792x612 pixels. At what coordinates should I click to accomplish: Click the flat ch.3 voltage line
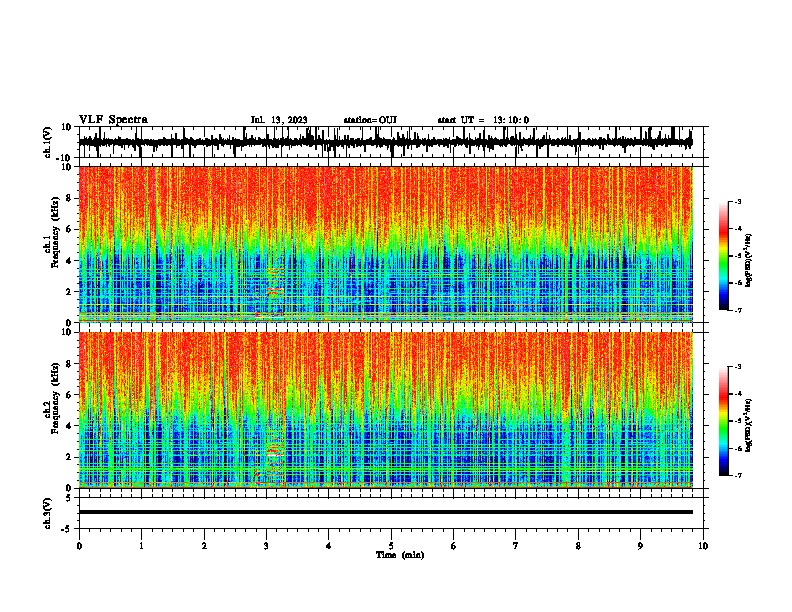(x=386, y=512)
